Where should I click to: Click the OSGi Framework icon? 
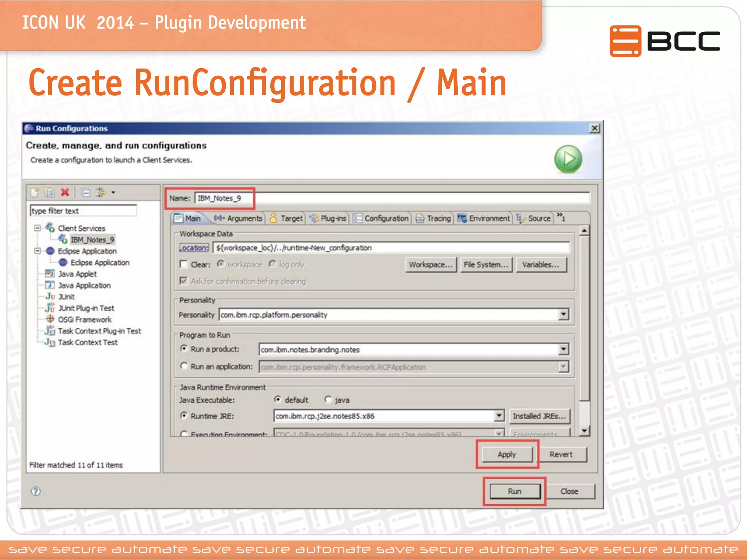tap(50, 319)
